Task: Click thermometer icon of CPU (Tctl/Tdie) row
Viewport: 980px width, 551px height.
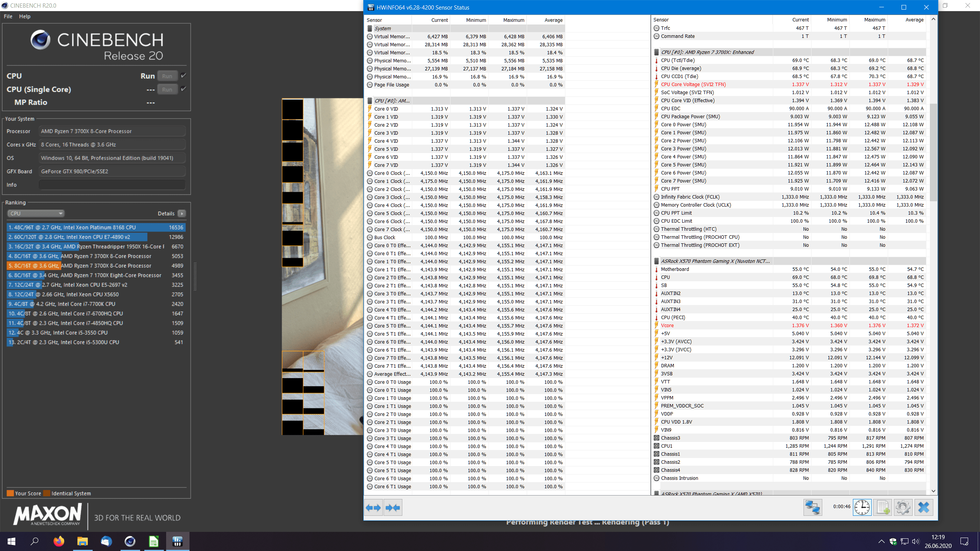Action: tap(657, 60)
